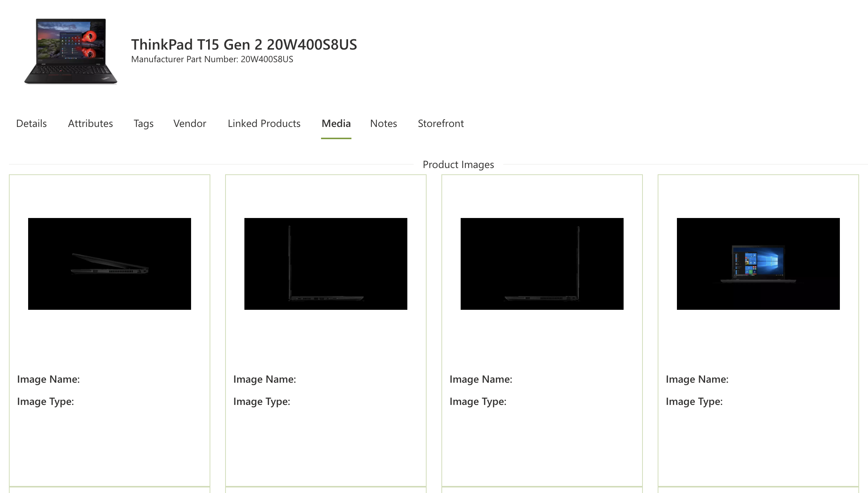Image resolution: width=868 pixels, height=493 pixels.
Task: Open the Storefront tab
Action: (x=441, y=124)
